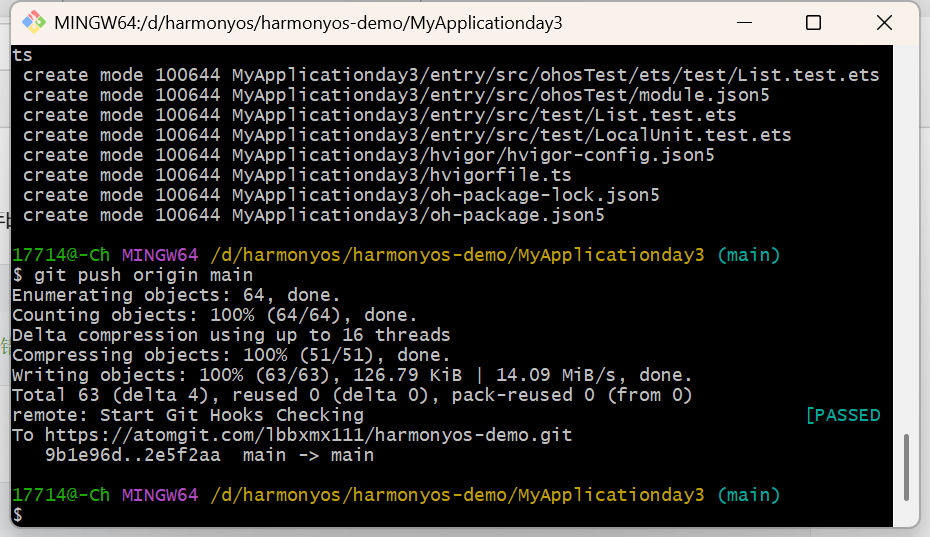930x537 pixels.
Task: Click the '9b1e96d..2e5f2aa main -> main' line
Action: pos(209,455)
